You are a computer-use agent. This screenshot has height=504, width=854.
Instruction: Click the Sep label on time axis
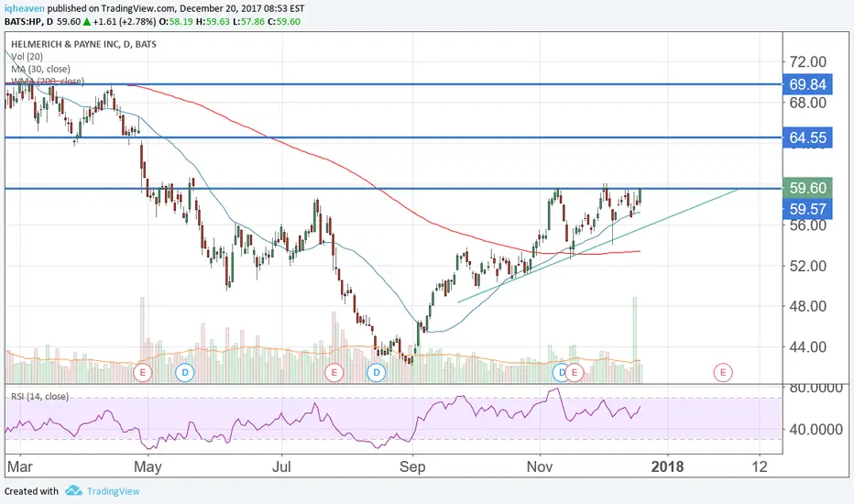click(412, 467)
